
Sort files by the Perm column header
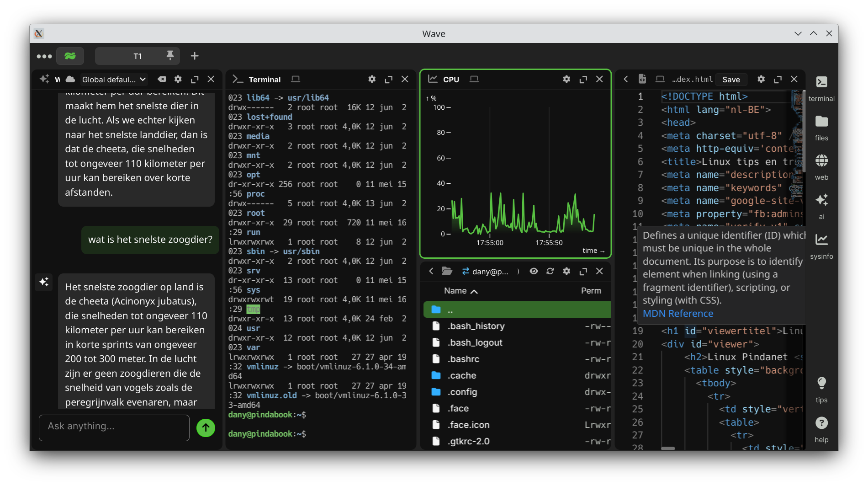coord(591,291)
